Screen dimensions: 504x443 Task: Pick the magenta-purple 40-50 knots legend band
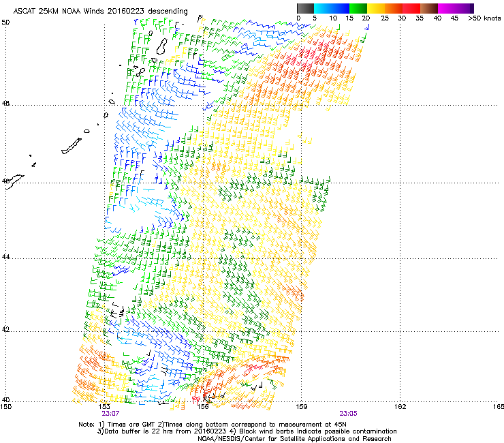pos(456,8)
